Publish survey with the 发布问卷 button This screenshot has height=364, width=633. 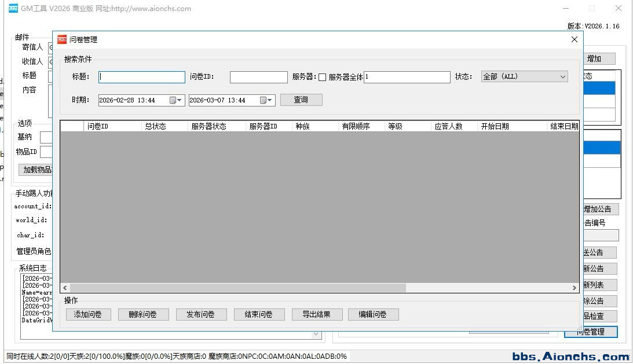pyautogui.click(x=200, y=314)
